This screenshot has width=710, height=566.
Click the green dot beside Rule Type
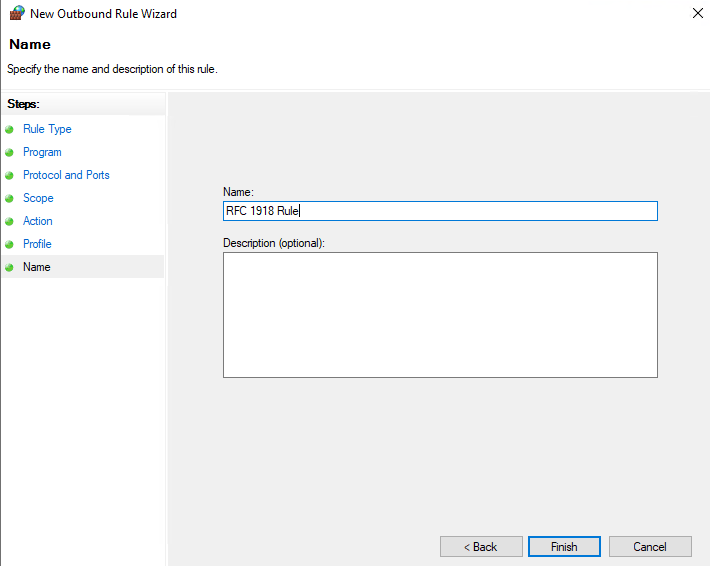tap(10, 130)
